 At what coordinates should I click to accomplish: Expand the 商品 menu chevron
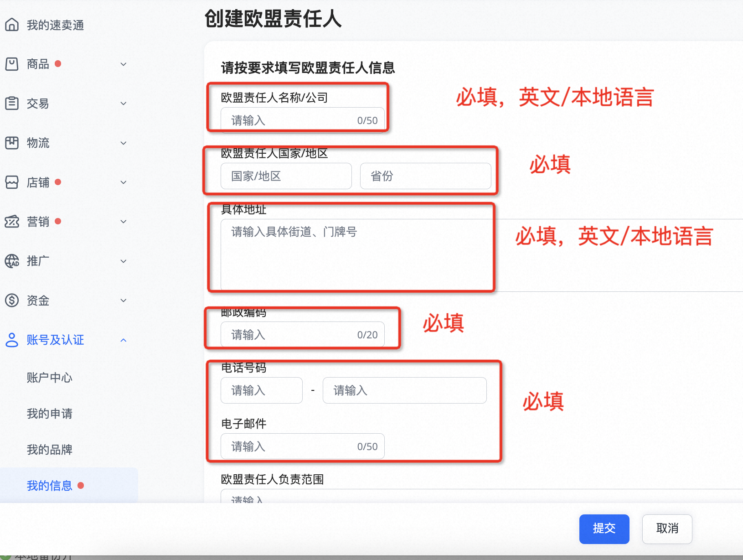(123, 64)
